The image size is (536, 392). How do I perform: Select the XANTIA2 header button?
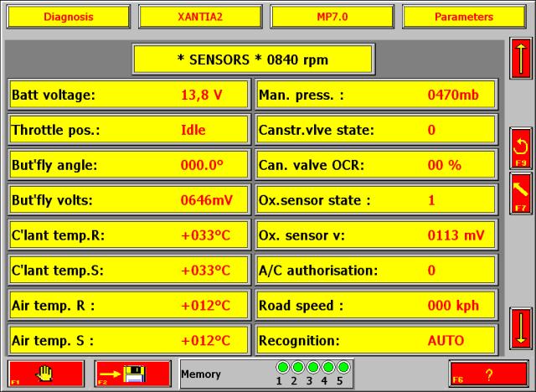(x=200, y=17)
